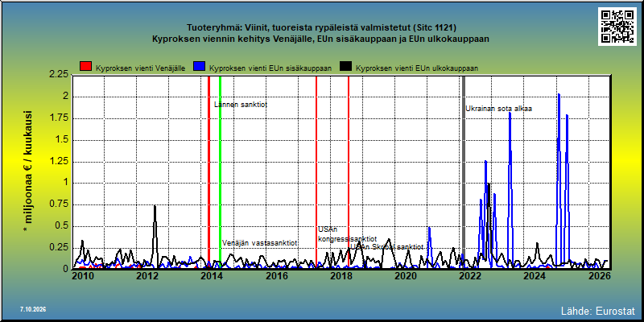Click the QR code in the corner
The width and height of the screenshot is (644, 322).
pyautogui.click(x=617, y=27)
